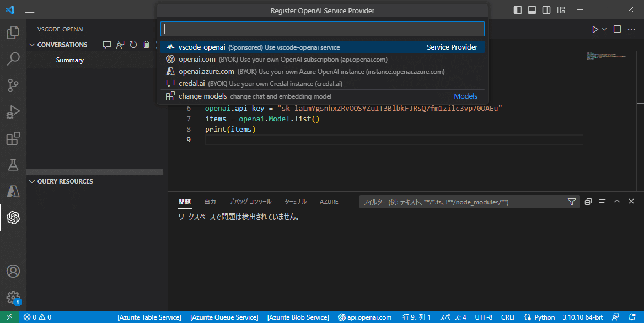The height and width of the screenshot is (323, 644).
Task: Switch to the ターミナル tab
Action: 295,202
